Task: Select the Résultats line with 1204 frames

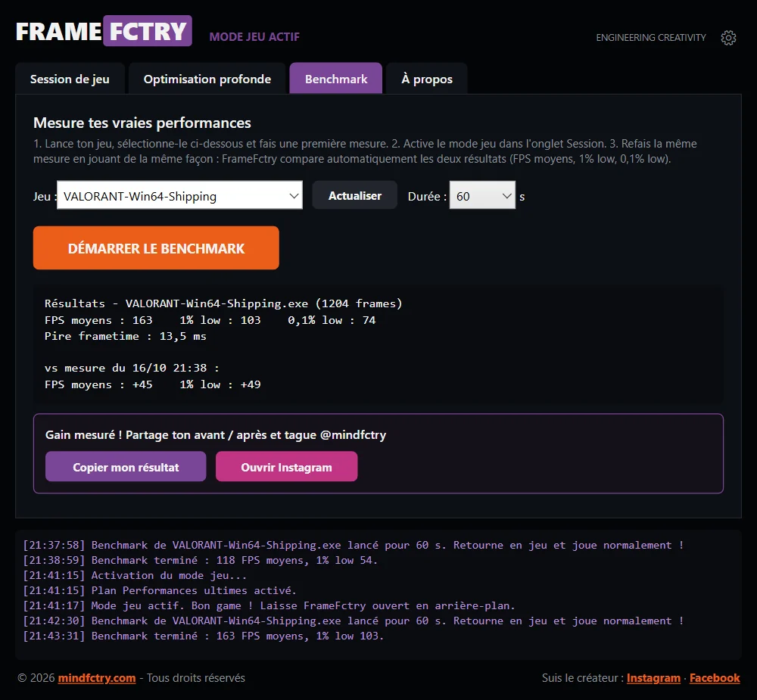Action: pos(223,303)
